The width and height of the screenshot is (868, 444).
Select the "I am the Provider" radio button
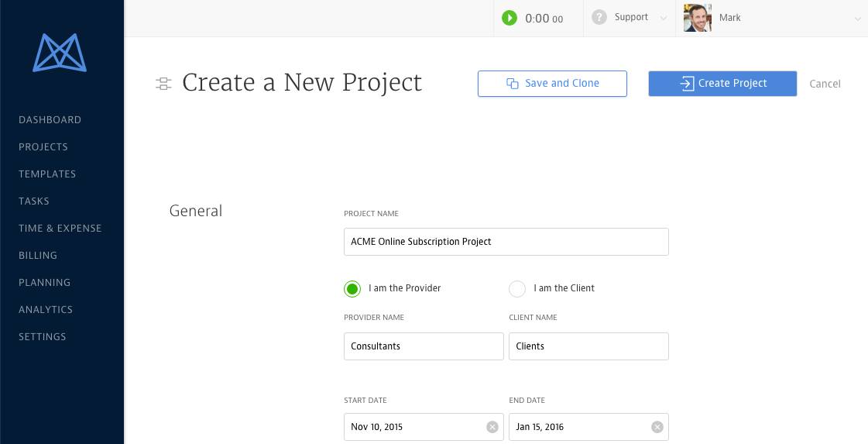[x=352, y=289]
